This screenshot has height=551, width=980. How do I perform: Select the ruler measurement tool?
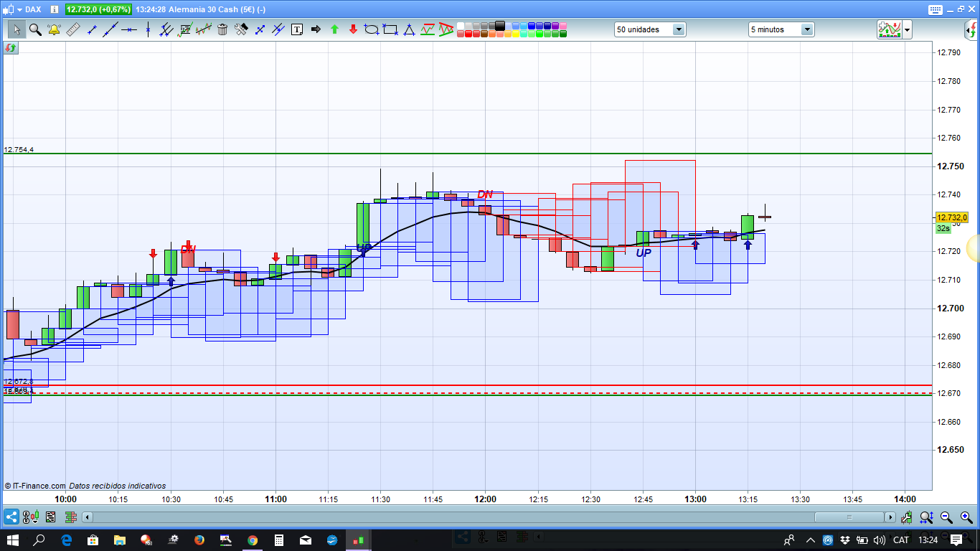tap(72, 29)
